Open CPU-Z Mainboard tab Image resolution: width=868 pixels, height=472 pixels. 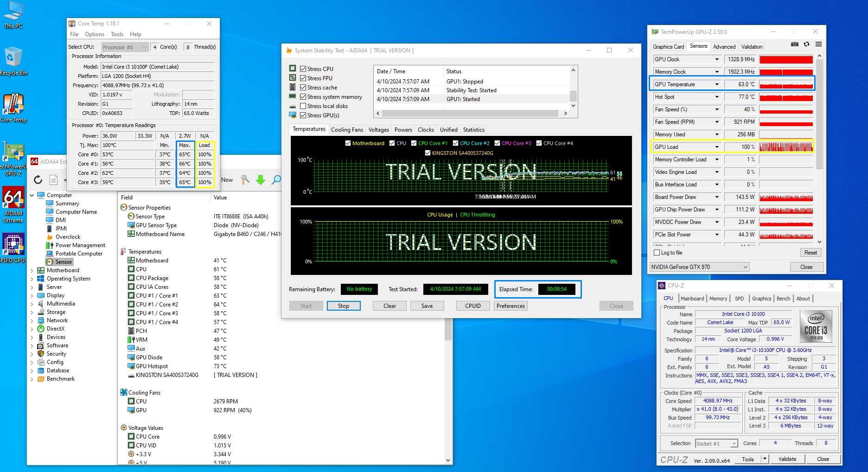coord(692,299)
